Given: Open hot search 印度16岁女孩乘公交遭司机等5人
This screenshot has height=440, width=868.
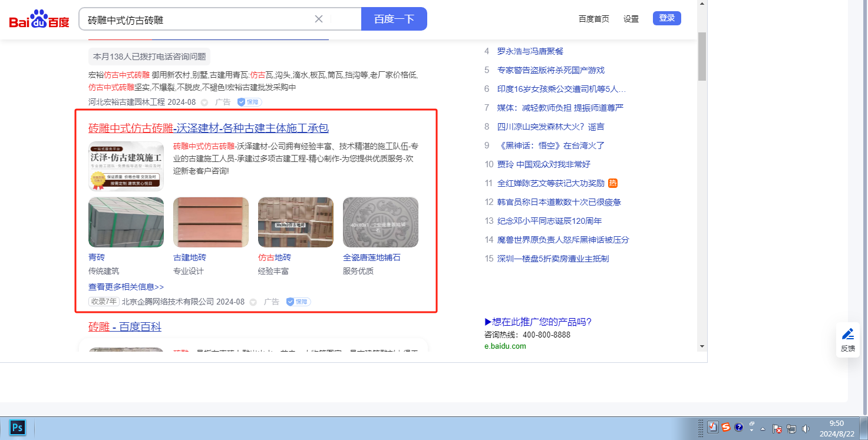Looking at the screenshot, I should (562, 89).
